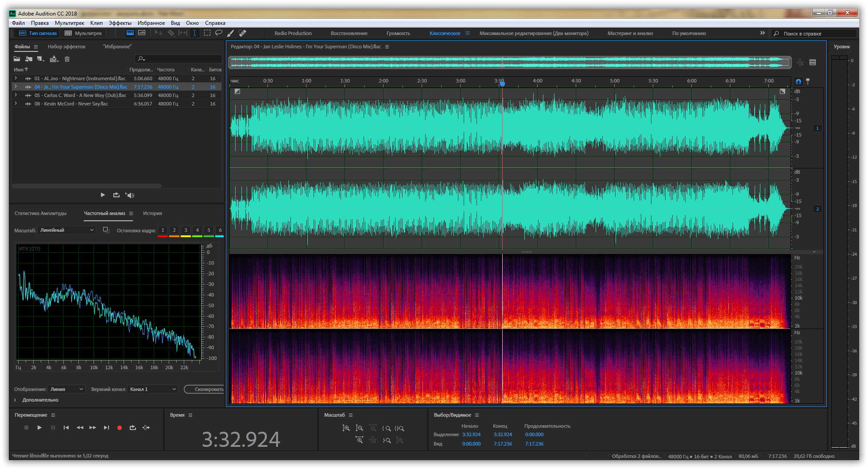
Task: Switch to Набор эффектов tab
Action: (x=66, y=47)
